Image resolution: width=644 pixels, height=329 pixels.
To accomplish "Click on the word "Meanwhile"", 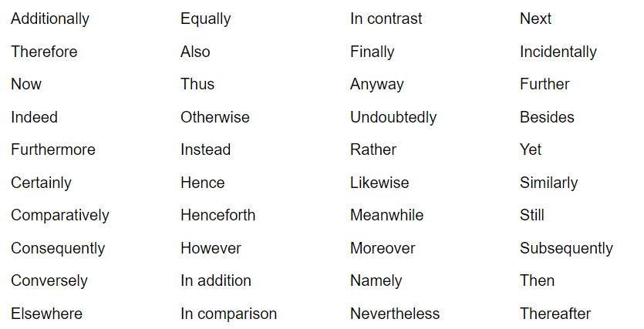I will coord(387,215).
